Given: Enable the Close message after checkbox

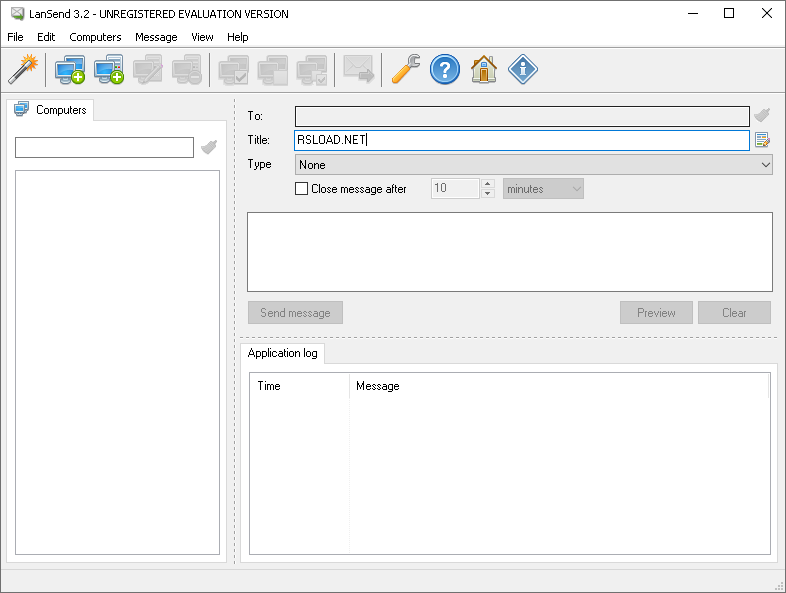Looking at the screenshot, I should [x=302, y=189].
